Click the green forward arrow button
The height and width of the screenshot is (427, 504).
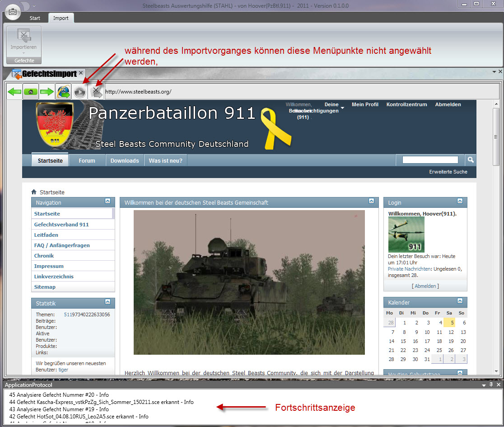[x=47, y=92]
